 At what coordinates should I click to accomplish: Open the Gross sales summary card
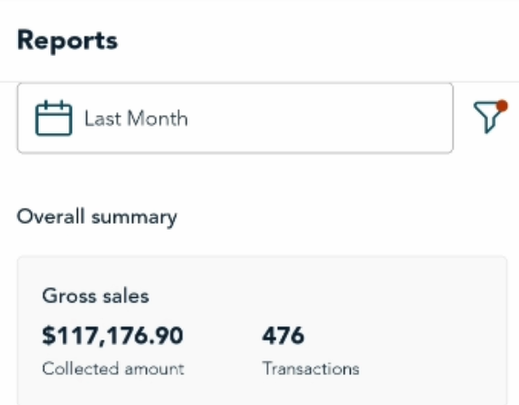click(x=262, y=330)
